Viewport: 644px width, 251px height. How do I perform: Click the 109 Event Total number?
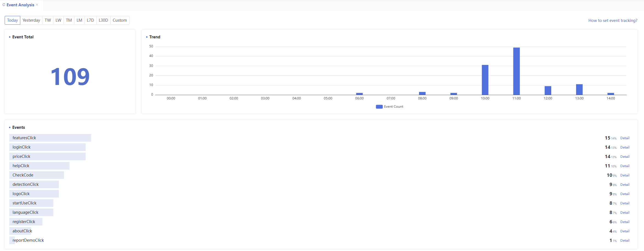(70, 77)
